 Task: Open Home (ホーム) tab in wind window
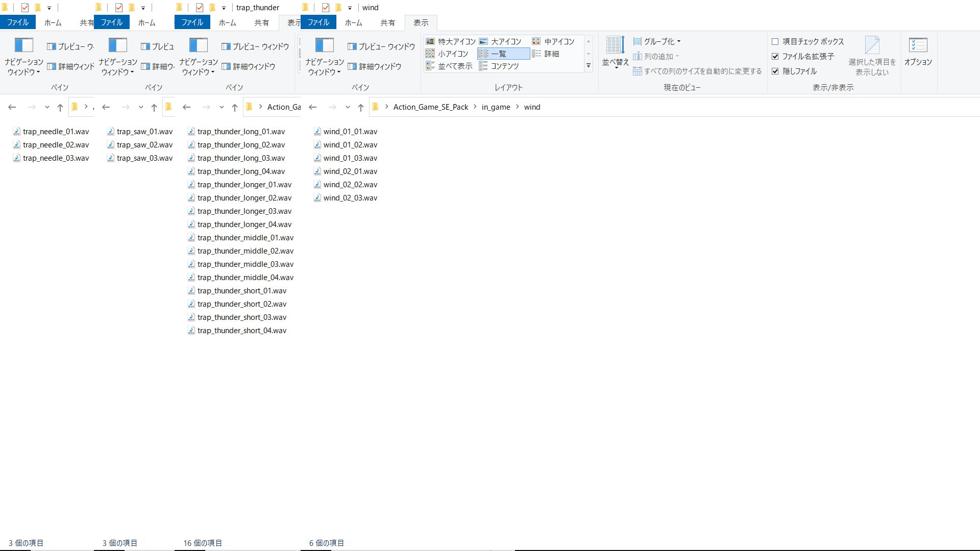[x=353, y=22]
